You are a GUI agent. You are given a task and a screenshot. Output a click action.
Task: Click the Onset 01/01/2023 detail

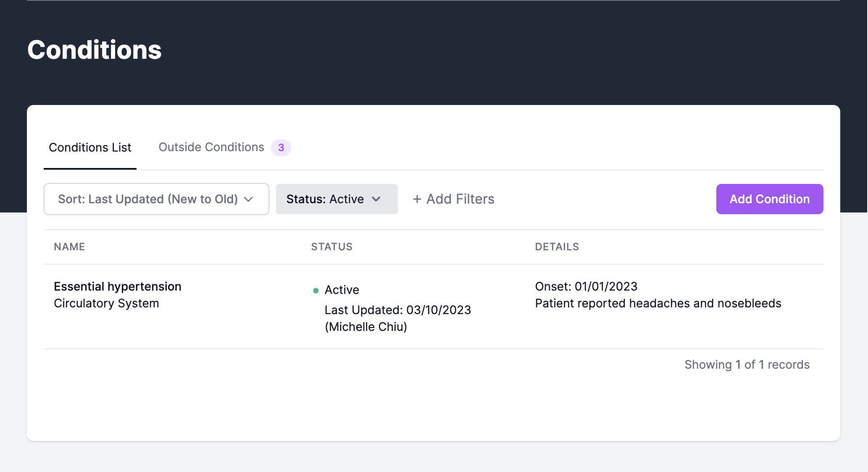click(586, 286)
